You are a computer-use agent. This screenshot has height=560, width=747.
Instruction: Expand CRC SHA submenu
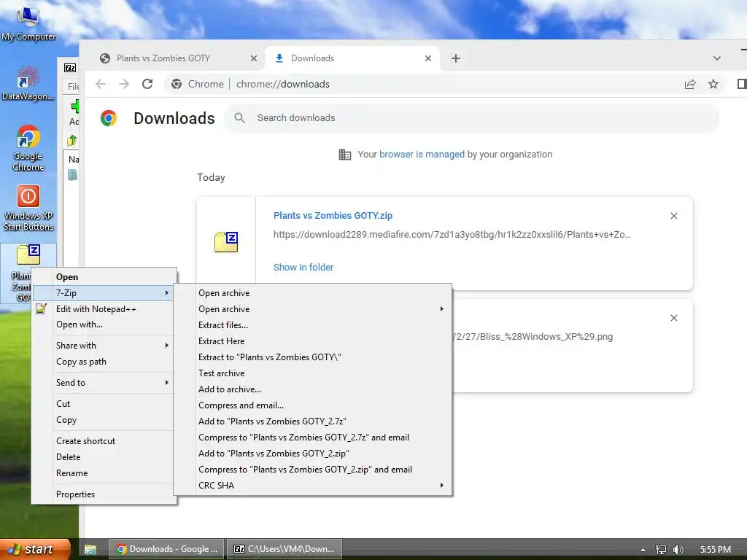[312, 485]
